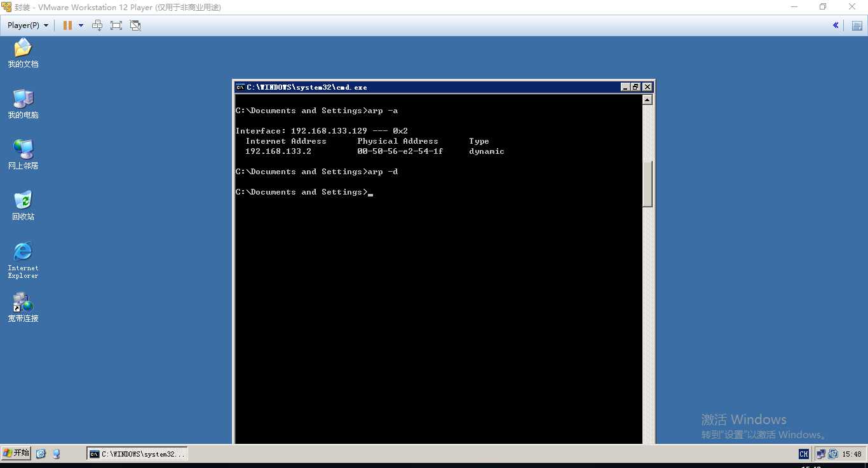Open the VMware devices panel icon
This screenshot has height=468, width=868.
pos(857,25)
